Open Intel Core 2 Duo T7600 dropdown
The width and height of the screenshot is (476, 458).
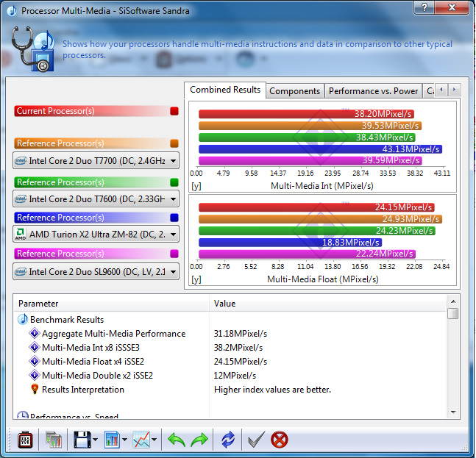96,198
